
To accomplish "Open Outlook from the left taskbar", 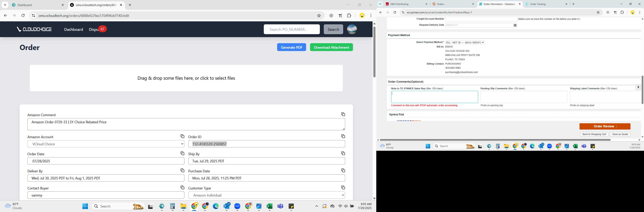I will (x=227, y=206).
